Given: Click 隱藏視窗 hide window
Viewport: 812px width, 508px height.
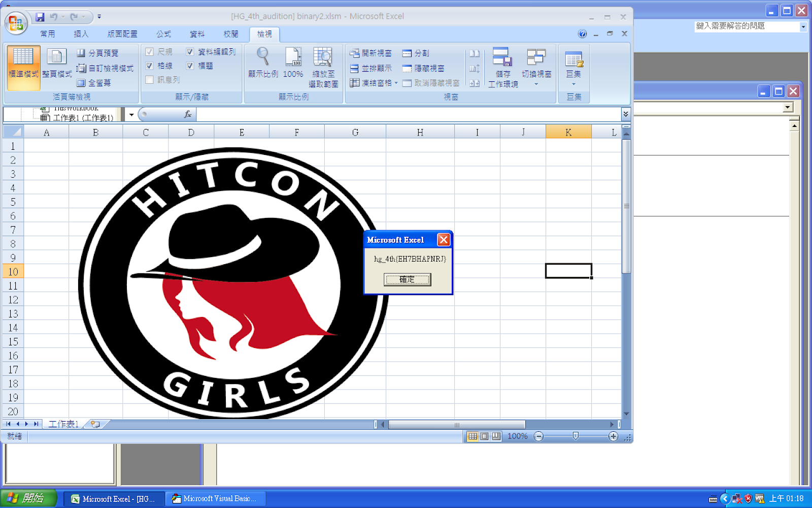Looking at the screenshot, I should click(423, 68).
